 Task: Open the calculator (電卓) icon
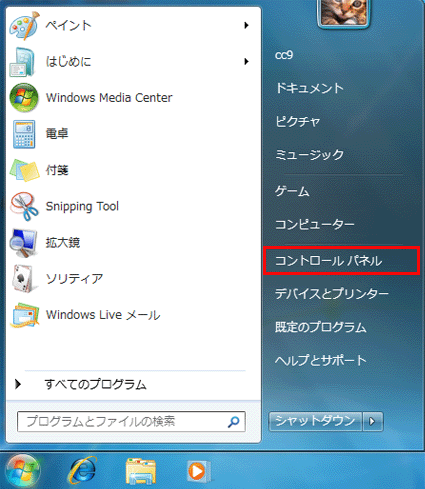click(24, 134)
